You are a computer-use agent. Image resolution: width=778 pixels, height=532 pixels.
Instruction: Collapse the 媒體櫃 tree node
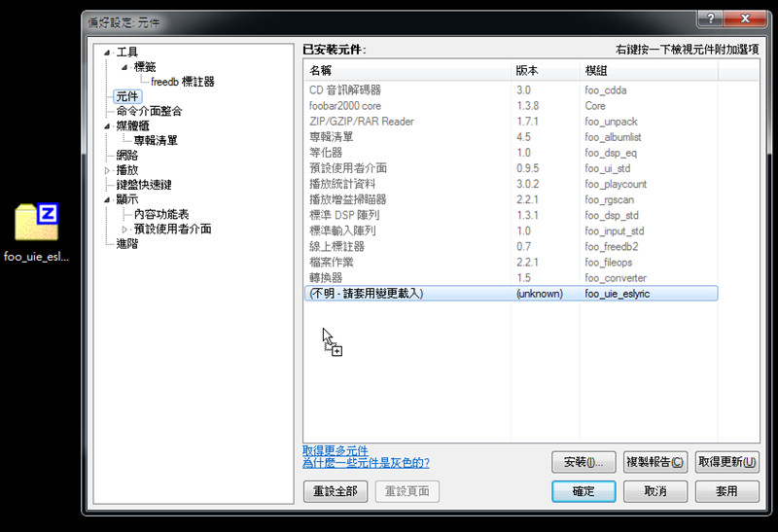pos(107,126)
